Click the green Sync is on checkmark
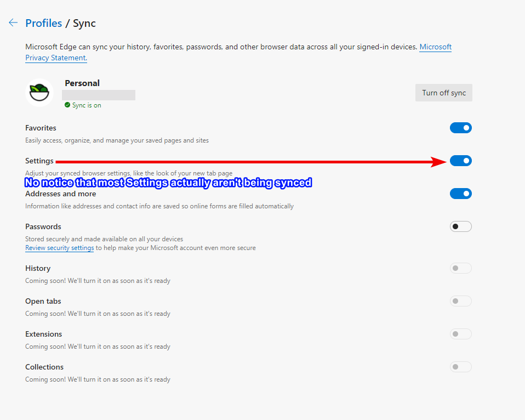The height and width of the screenshot is (420, 525). pos(67,105)
